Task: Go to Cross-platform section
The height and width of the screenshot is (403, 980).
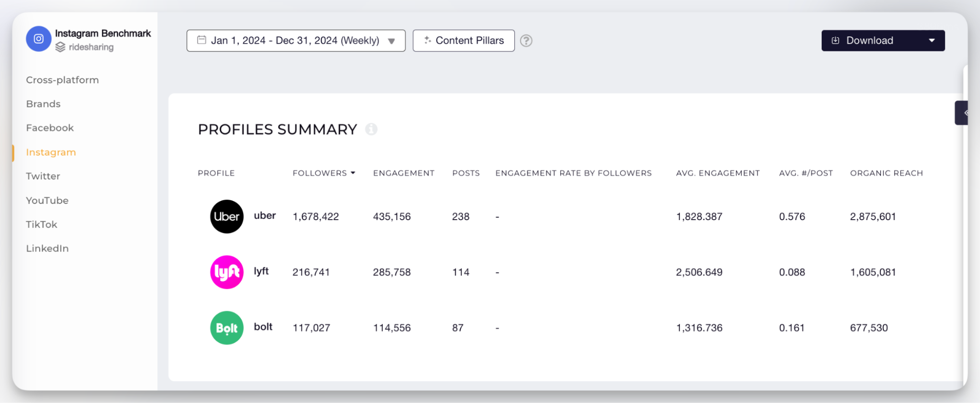Action: [x=62, y=80]
